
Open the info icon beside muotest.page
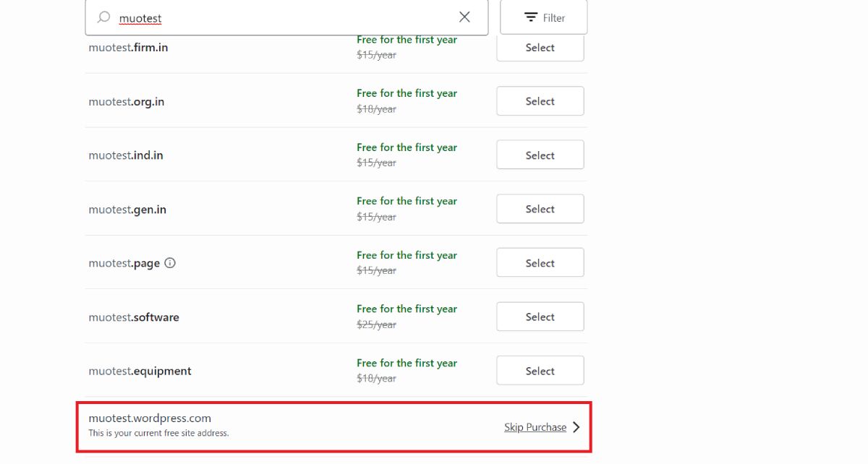click(169, 262)
